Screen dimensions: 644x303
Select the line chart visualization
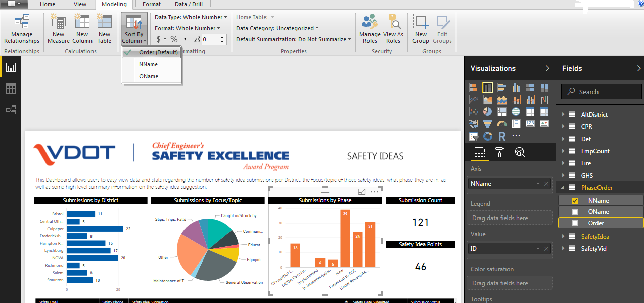[x=474, y=100]
